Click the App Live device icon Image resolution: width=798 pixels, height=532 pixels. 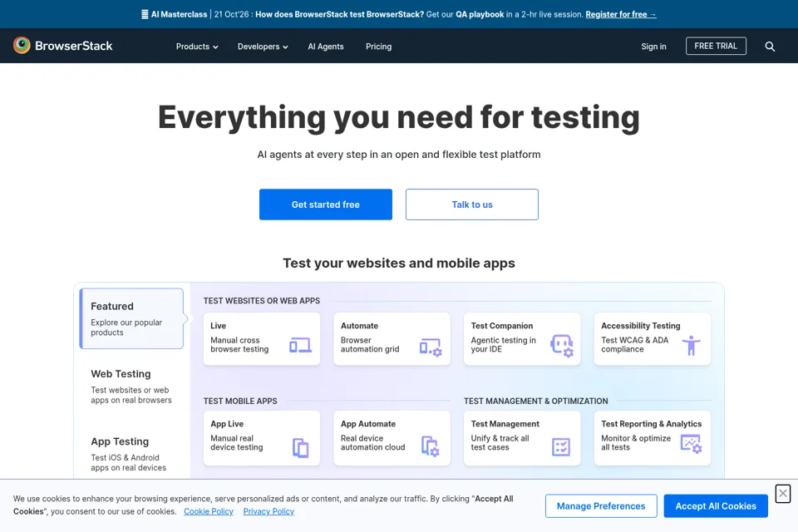pos(300,447)
